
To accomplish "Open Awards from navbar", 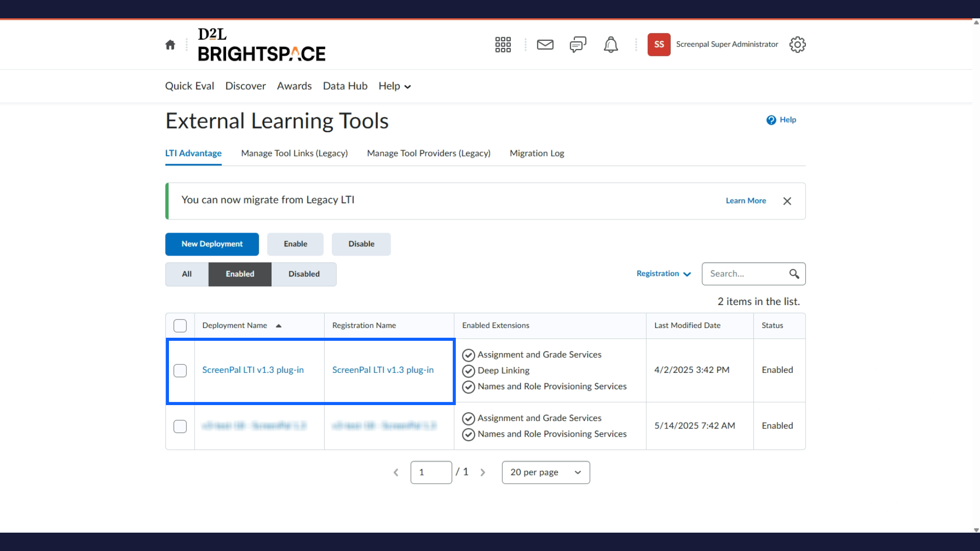I will [294, 86].
